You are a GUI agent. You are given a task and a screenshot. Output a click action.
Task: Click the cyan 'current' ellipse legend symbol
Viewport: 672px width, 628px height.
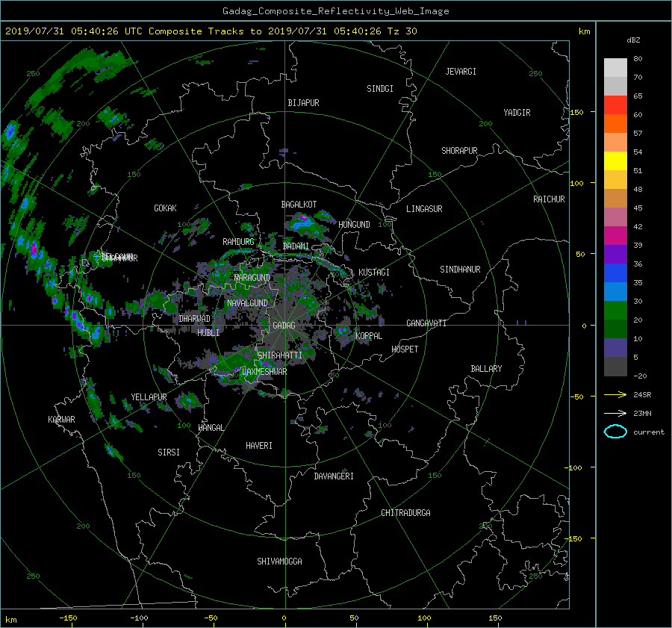(615, 432)
